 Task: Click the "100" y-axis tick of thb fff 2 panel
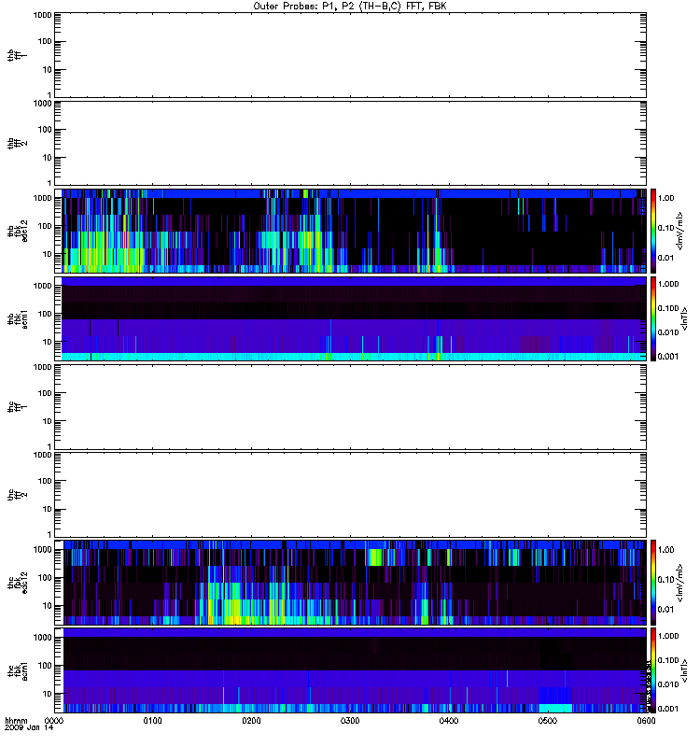coord(45,130)
